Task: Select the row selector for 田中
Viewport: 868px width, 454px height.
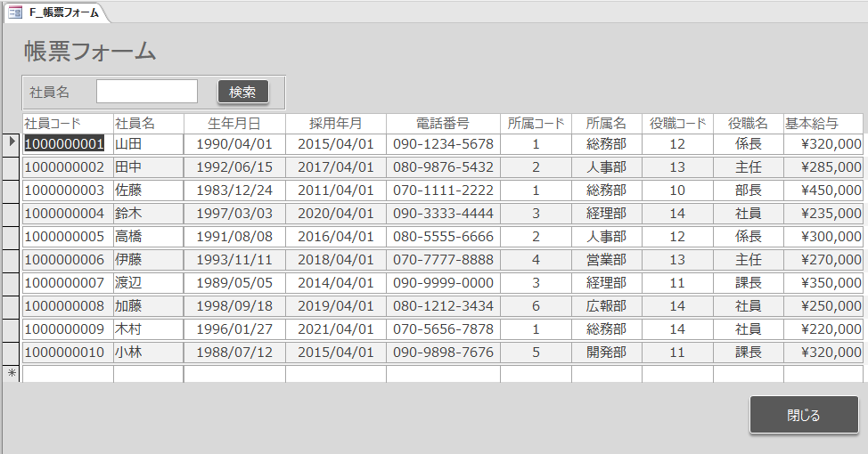Action: 12,167
